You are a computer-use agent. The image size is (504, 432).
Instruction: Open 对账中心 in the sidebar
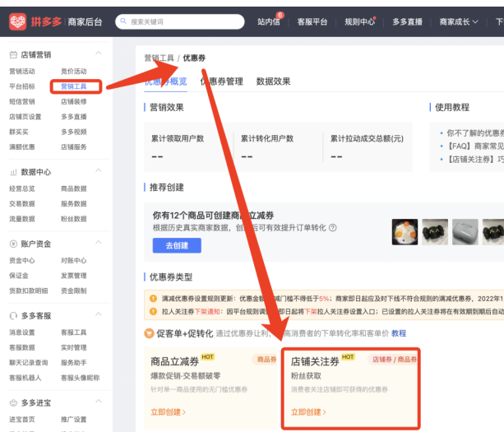point(74,261)
